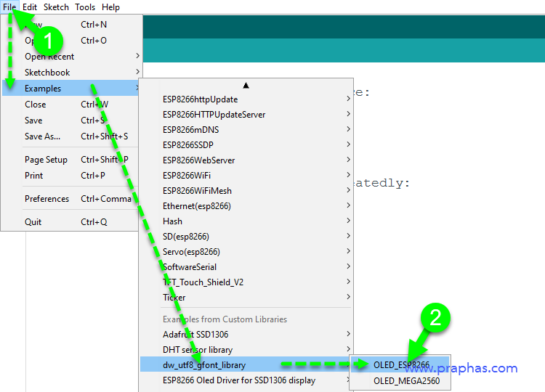This screenshot has width=545, height=392.
Task: Open Hash examples submenu
Action: tap(246, 221)
